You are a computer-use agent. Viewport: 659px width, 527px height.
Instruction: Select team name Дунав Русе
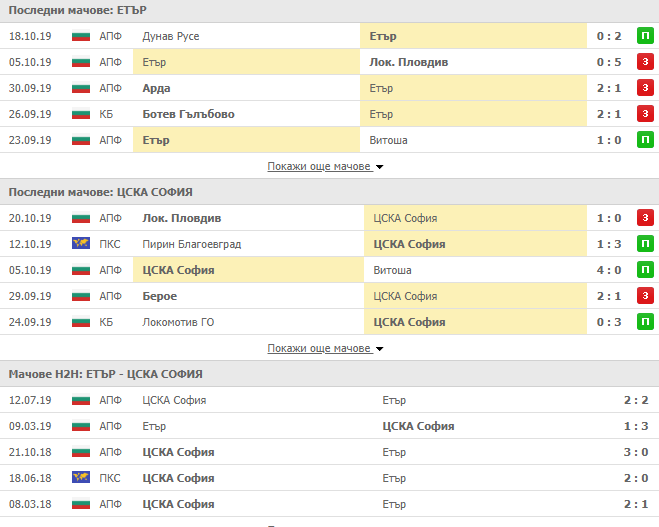click(x=171, y=36)
